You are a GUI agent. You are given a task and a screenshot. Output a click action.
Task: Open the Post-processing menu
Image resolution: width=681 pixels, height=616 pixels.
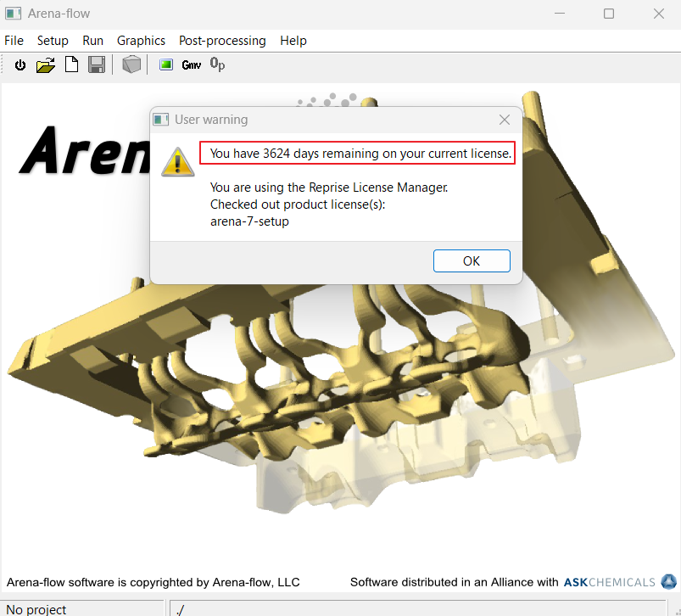222,41
